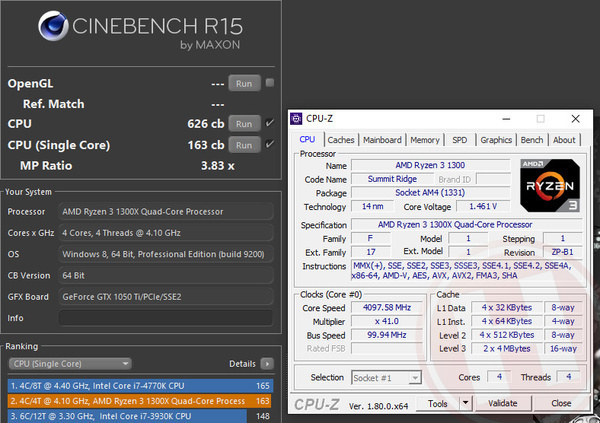This screenshot has width=600, height=423.
Task: Switch to the Graphics tab
Action: point(496,140)
